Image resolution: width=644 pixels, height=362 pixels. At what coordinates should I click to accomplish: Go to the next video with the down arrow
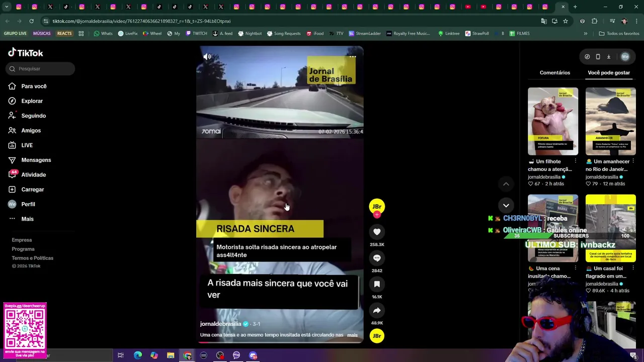[506, 205]
